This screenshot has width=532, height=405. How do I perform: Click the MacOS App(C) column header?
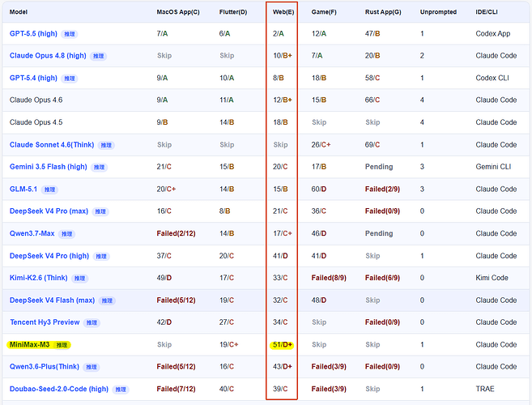[178, 12]
